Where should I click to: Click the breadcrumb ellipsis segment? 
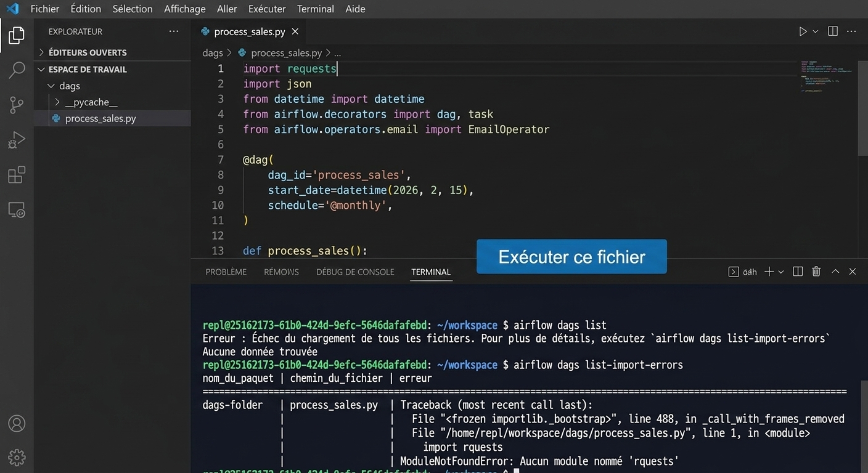337,53
